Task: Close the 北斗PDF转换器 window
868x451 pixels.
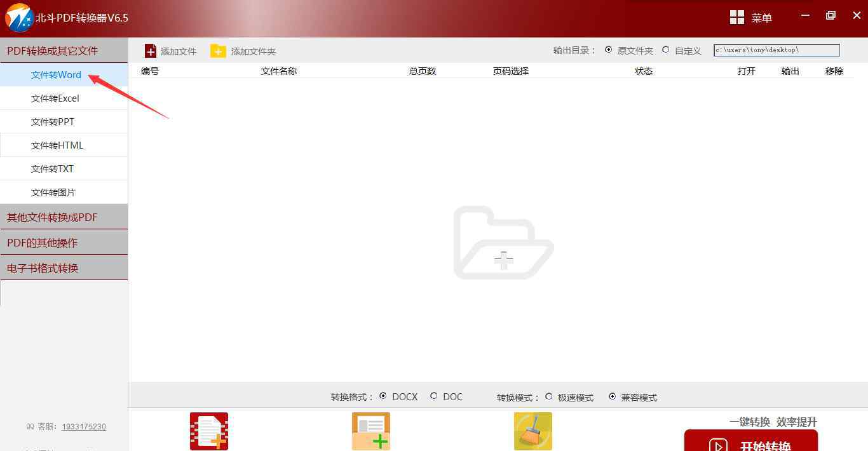Action: tap(857, 16)
